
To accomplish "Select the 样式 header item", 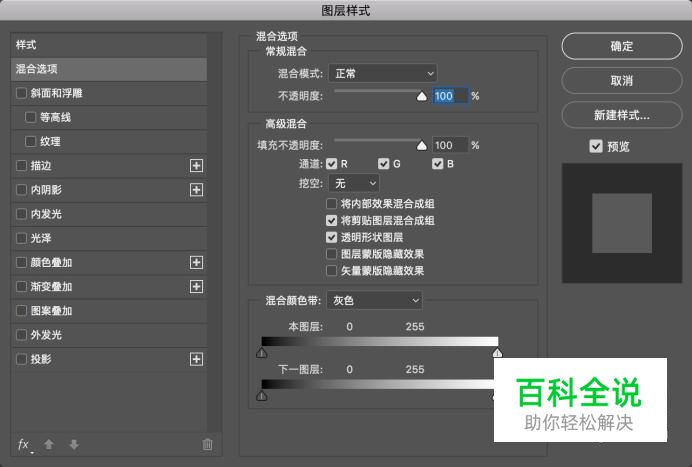I will click(x=109, y=45).
